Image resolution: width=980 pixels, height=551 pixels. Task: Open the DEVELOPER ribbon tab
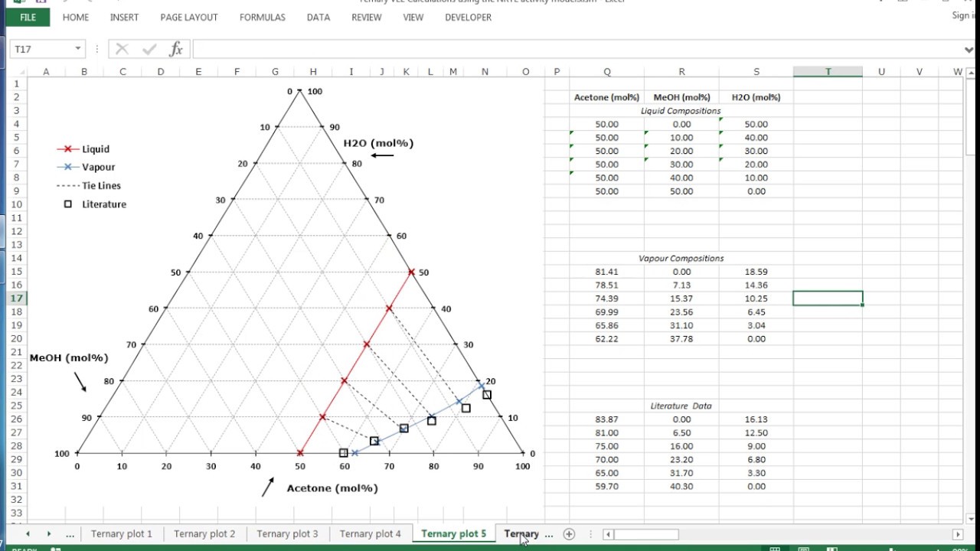click(469, 17)
